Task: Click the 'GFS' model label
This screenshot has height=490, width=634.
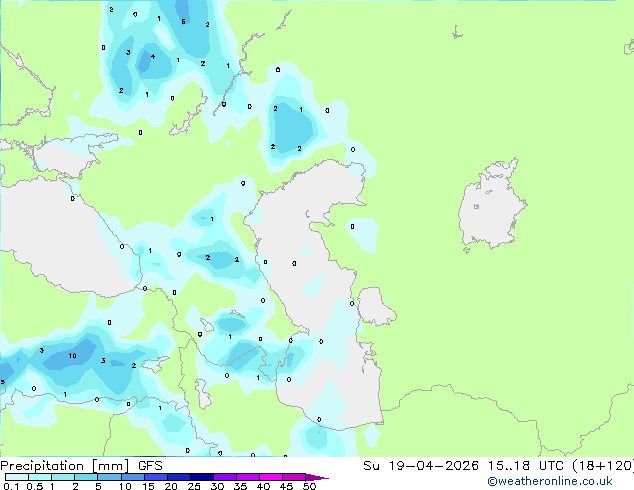Action: pyautogui.click(x=150, y=466)
